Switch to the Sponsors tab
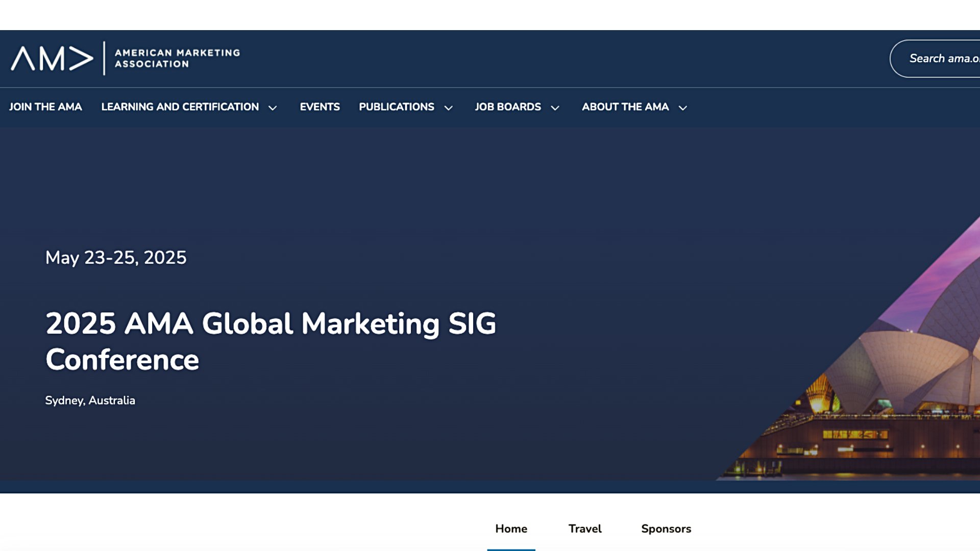The height and width of the screenshot is (551, 980). coord(666,529)
